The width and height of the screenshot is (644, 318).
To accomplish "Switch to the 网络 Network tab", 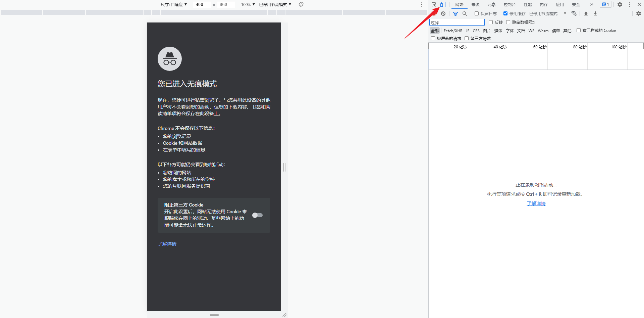I will point(459,4).
